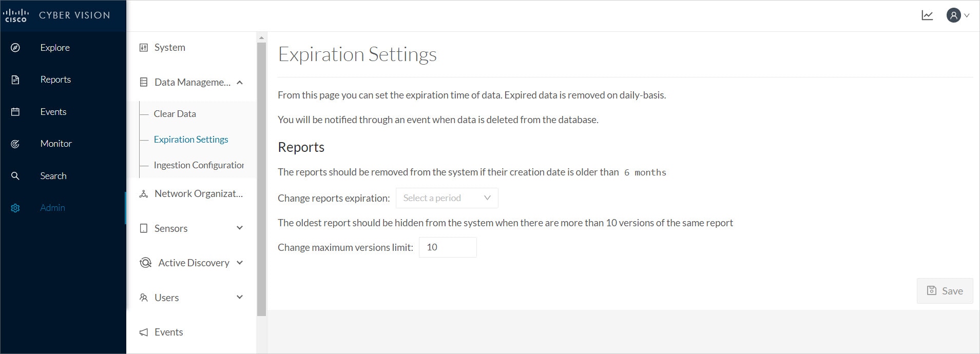Expand the Active Discovery section
Image resolution: width=980 pixels, height=354 pixels.
(x=240, y=262)
